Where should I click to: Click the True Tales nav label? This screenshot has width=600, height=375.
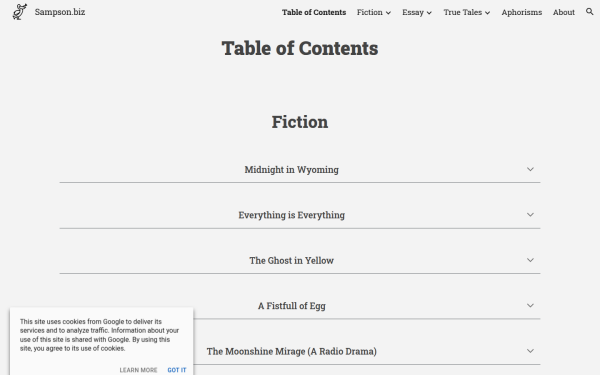coord(463,12)
